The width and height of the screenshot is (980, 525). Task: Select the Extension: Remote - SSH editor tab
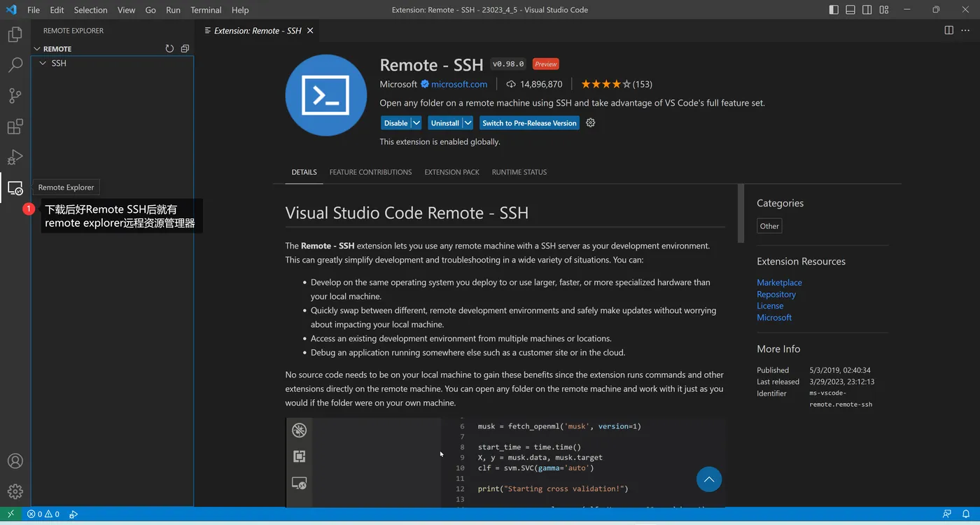tap(257, 30)
